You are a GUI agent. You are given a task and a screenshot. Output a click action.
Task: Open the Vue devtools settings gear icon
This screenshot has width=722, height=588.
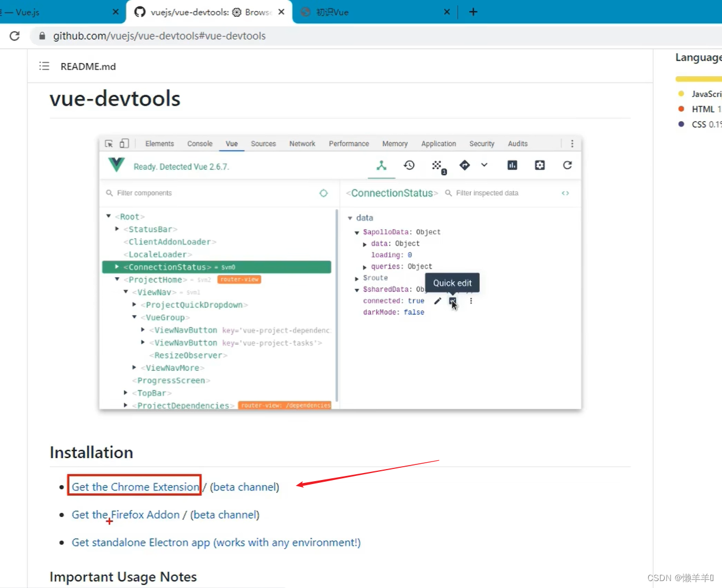pyautogui.click(x=539, y=165)
